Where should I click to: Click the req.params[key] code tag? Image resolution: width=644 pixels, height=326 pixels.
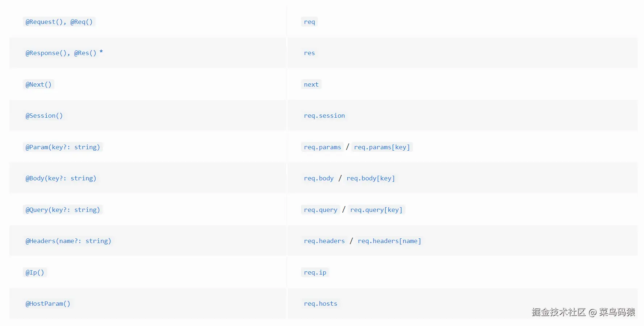click(382, 147)
